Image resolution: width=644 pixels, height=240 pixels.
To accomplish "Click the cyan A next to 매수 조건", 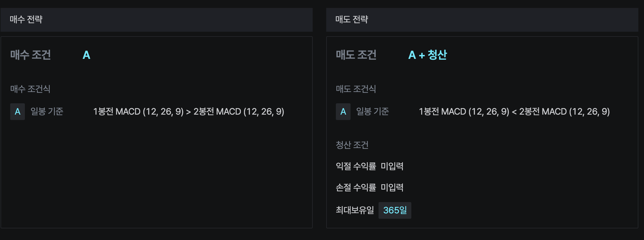I will coord(86,55).
